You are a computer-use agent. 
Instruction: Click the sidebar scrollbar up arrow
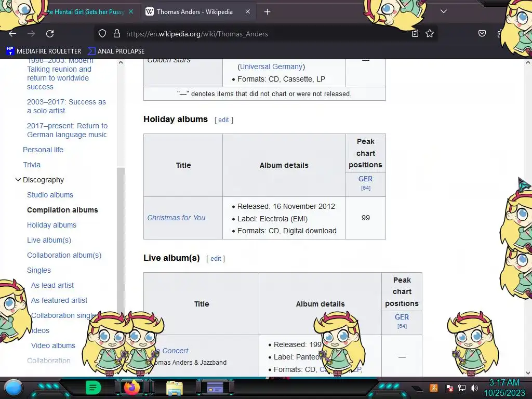pos(121,62)
